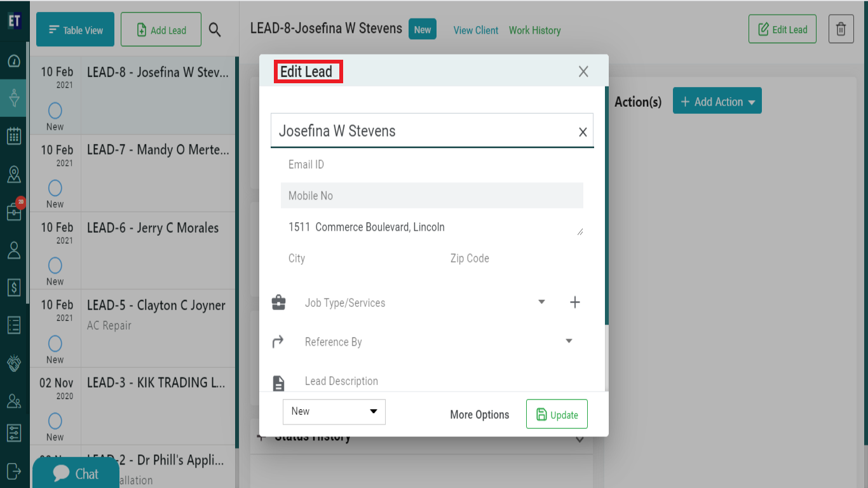Open the Work History link
Image resolution: width=868 pixels, height=488 pixels.
point(534,30)
